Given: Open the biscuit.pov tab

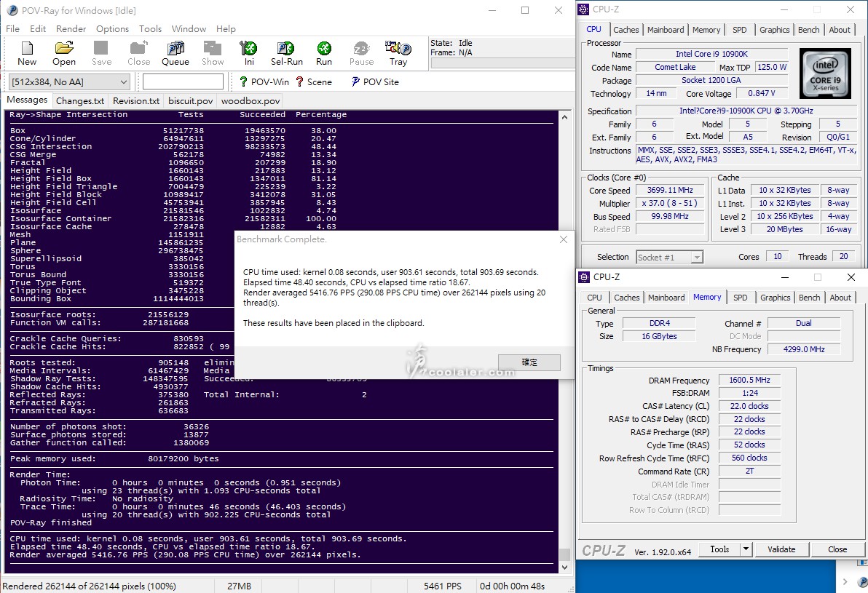Looking at the screenshot, I should click(191, 101).
